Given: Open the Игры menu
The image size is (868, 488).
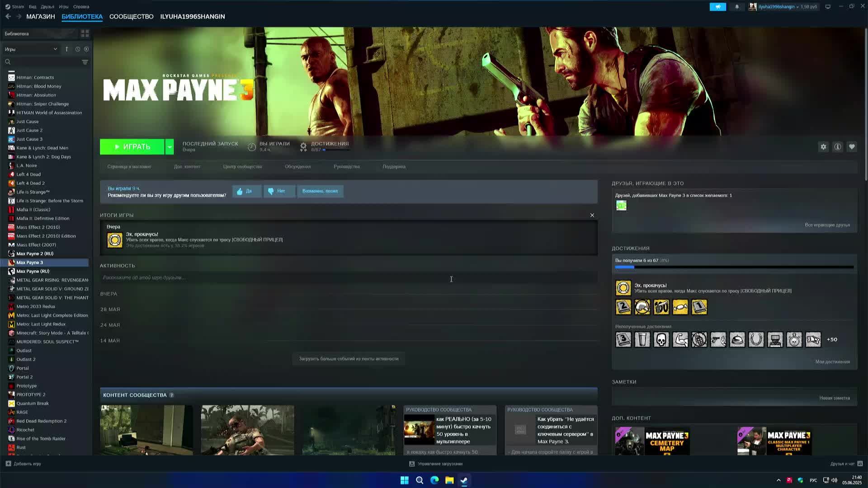Looking at the screenshot, I should [64, 7].
